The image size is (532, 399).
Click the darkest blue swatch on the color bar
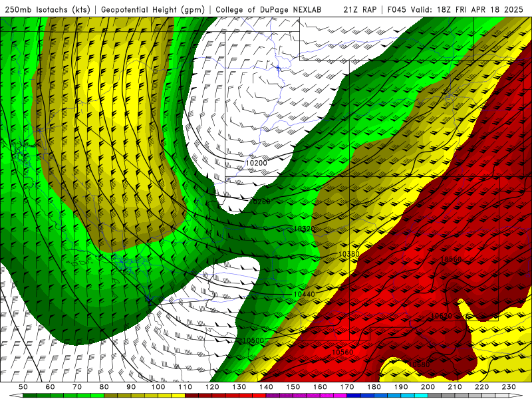(x=354, y=396)
